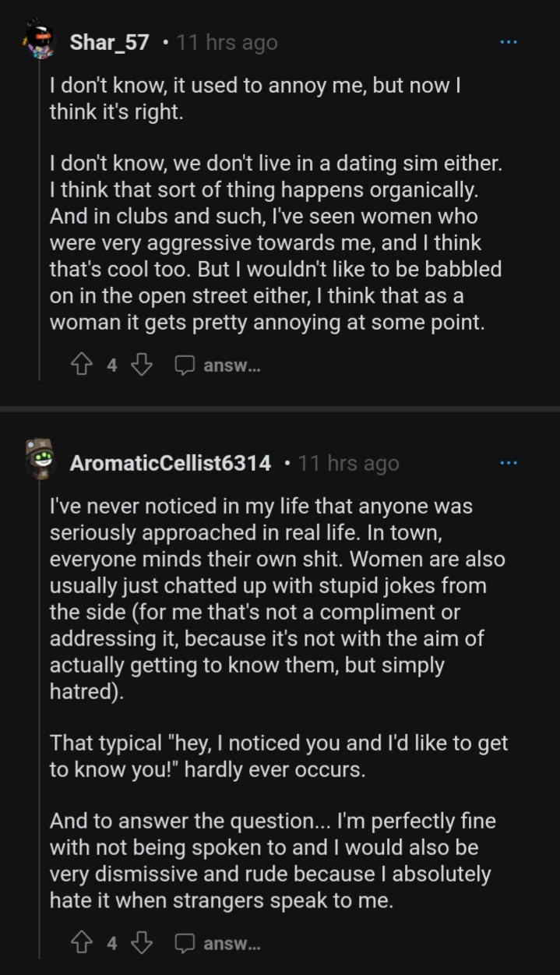
Task: Tap the vote score on Shar_57's comment
Action: click(111, 365)
